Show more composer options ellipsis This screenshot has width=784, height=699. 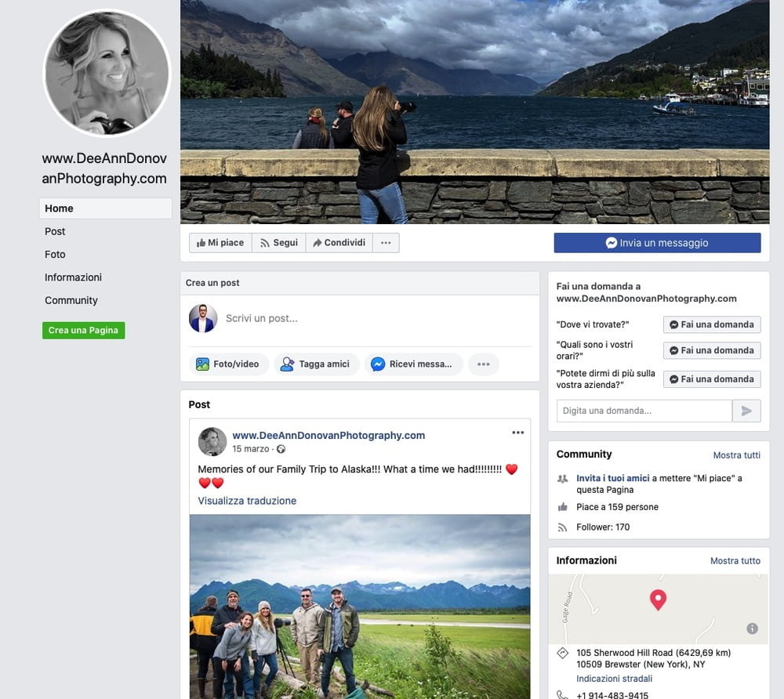tap(484, 364)
